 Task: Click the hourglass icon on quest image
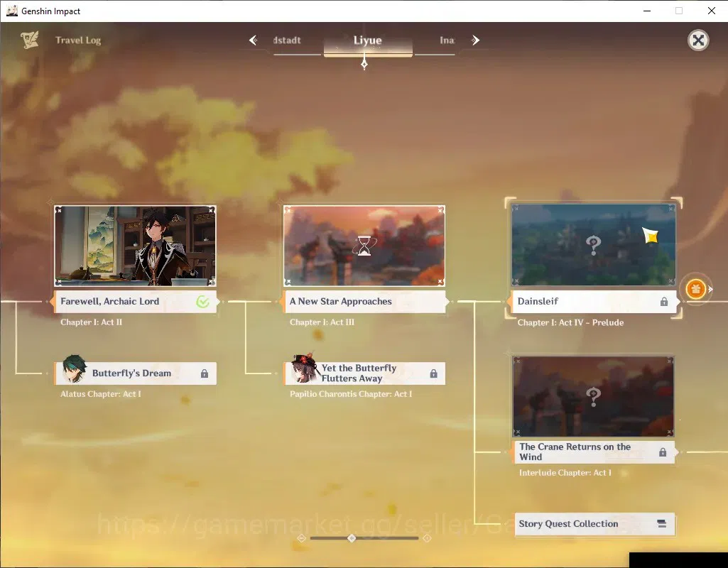click(x=364, y=246)
